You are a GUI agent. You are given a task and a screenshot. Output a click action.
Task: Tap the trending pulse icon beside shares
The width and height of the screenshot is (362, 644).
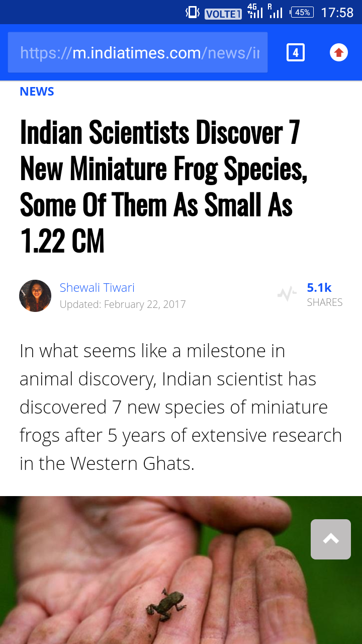287,294
